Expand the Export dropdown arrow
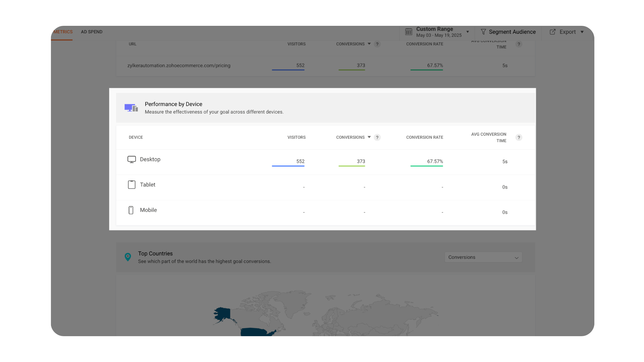This screenshot has height=362, width=644. 582,32
